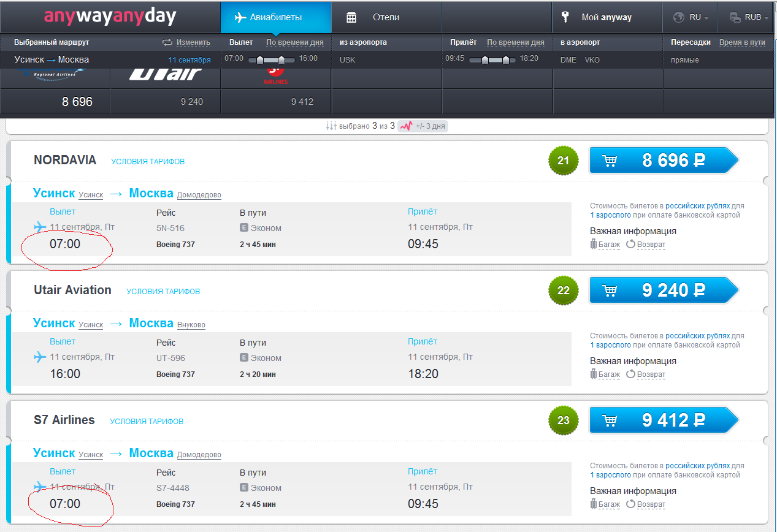Image resolution: width=777 pixels, height=532 pixels.
Task: Click plane icon beside Utair departure date
Action: (x=40, y=357)
